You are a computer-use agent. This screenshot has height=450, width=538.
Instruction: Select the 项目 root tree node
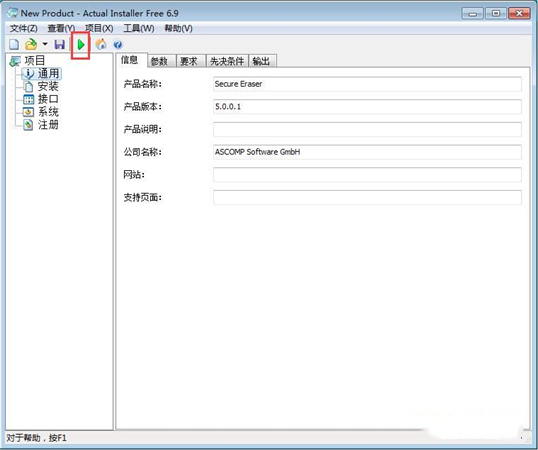tap(35, 61)
